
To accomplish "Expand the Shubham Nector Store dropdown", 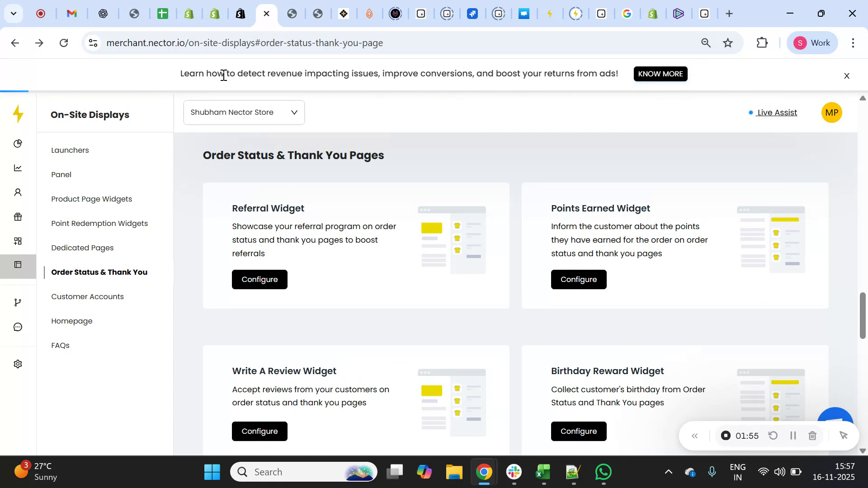I will tap(244, 113).
